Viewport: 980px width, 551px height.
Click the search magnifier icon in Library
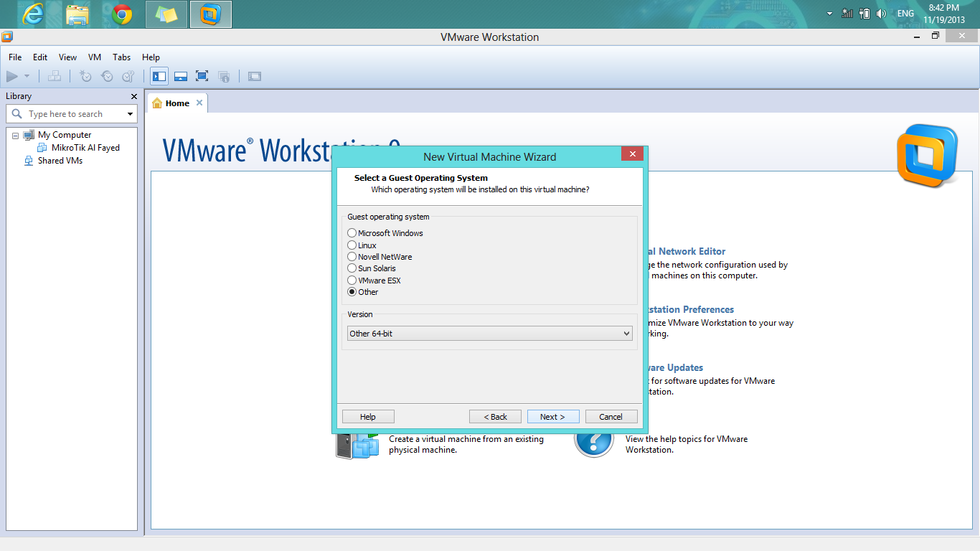click(17, 114)
